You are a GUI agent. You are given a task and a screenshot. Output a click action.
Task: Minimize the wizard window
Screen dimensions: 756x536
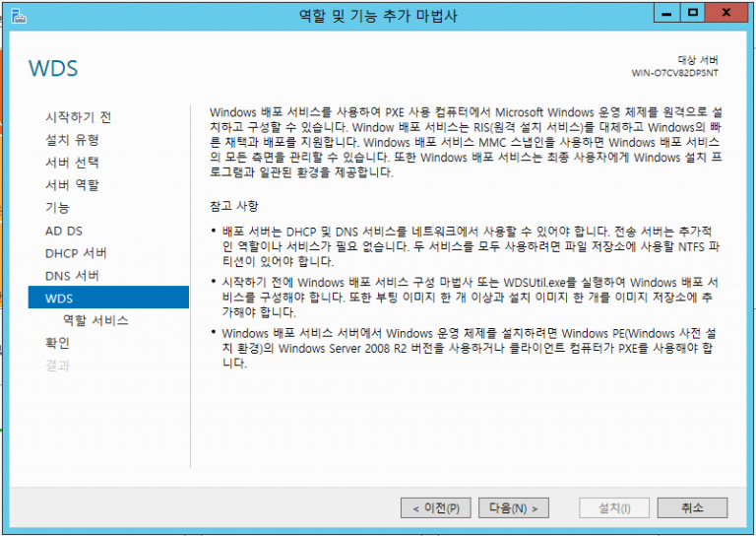coord(668,13)
